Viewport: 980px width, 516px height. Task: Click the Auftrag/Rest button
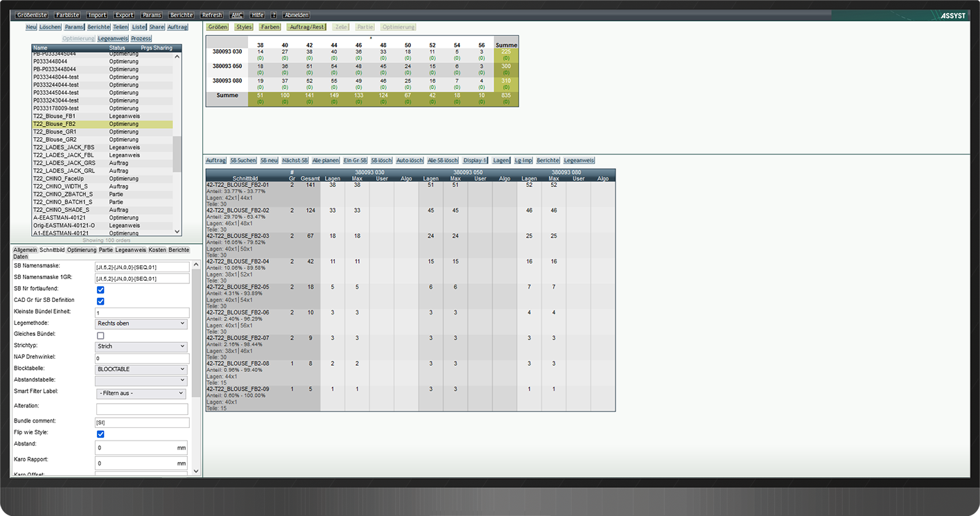coord(306,27)
